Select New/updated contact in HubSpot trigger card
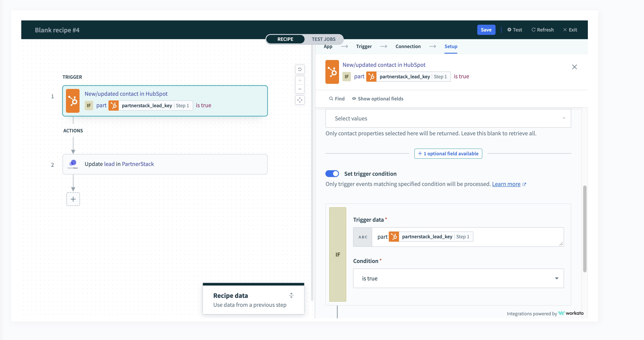The height and width of the screenshot is (340, 644). pos(165,101)
